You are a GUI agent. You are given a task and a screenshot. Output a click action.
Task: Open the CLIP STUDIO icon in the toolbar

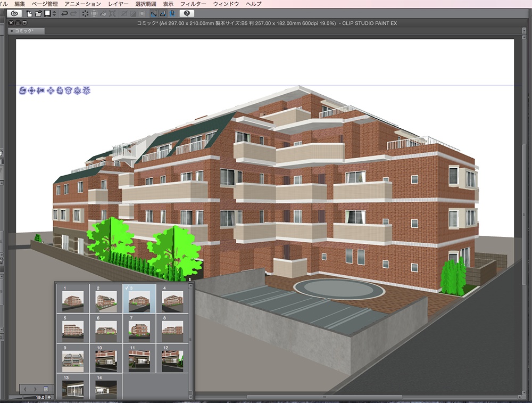[x=13, y=13]
